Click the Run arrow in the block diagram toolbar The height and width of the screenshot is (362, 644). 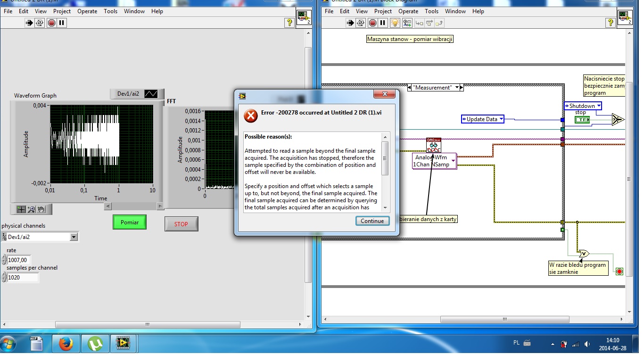[x=350, y=22]
